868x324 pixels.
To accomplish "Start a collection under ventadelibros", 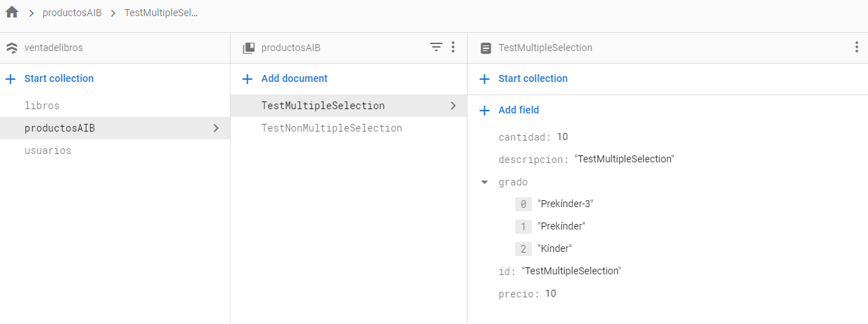I will tap(59, 78).
